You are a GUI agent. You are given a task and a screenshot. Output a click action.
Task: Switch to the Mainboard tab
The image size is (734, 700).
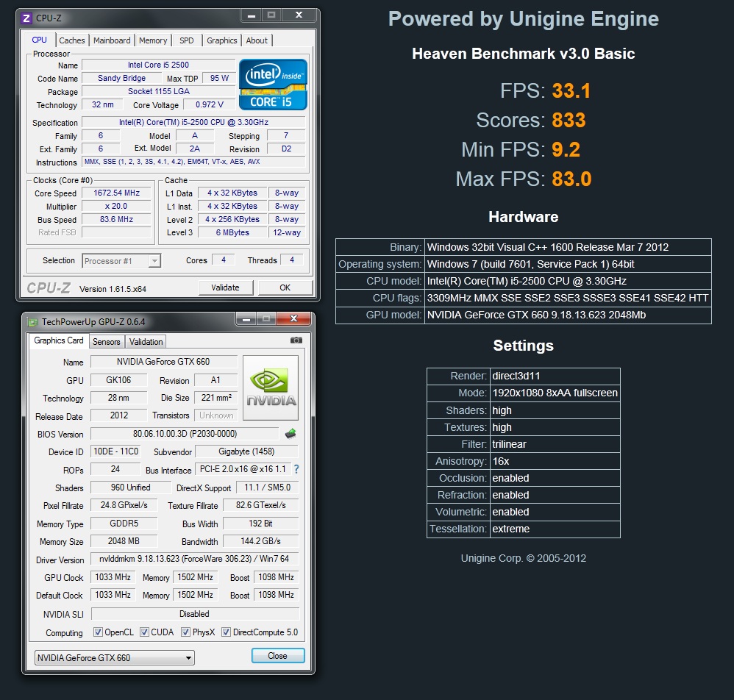pos(112,40)
